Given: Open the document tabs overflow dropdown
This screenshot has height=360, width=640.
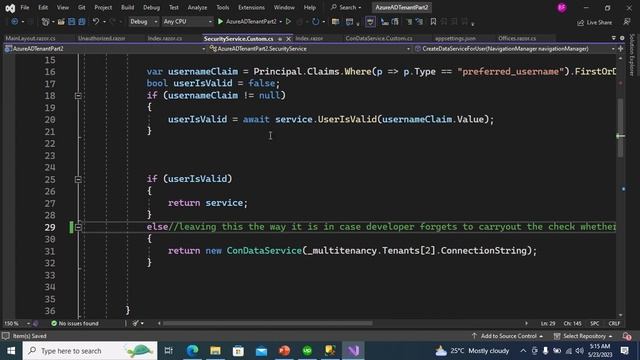Looking at the screenshot, I should [x=613, y=38].
